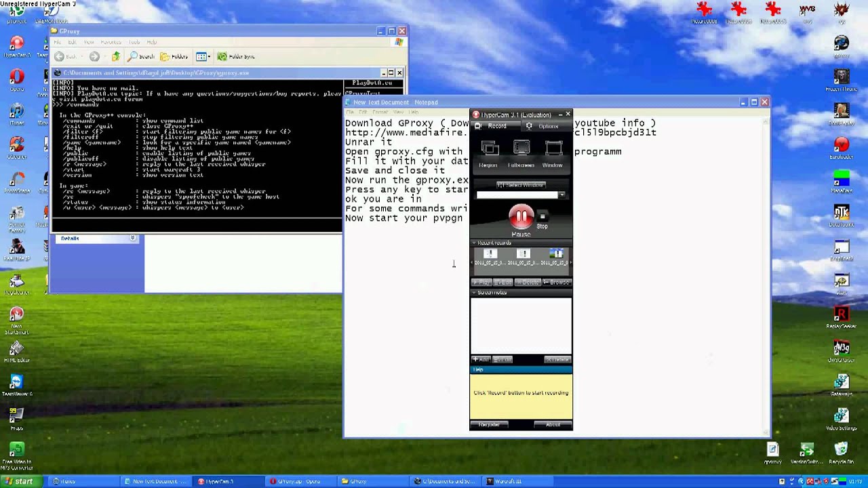Image resolution: width=868 pixels, height=488 pixels.
Task: Click the Up folder icon in GProxy explorer
Action: [116, 57]
